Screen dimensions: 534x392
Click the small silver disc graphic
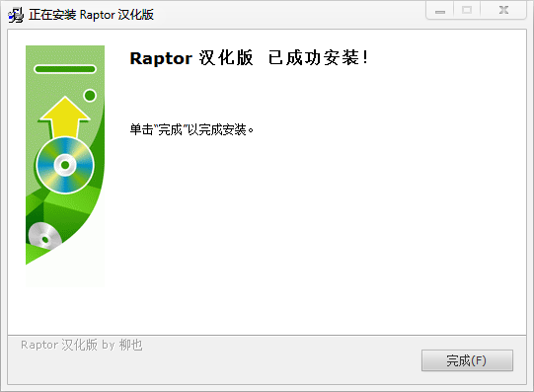click(x=44, y=236)
